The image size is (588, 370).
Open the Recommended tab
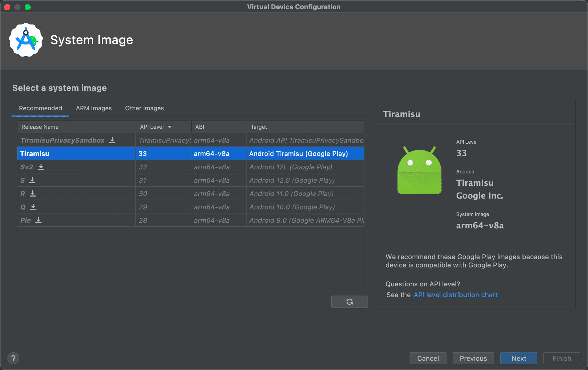(41, 108)
